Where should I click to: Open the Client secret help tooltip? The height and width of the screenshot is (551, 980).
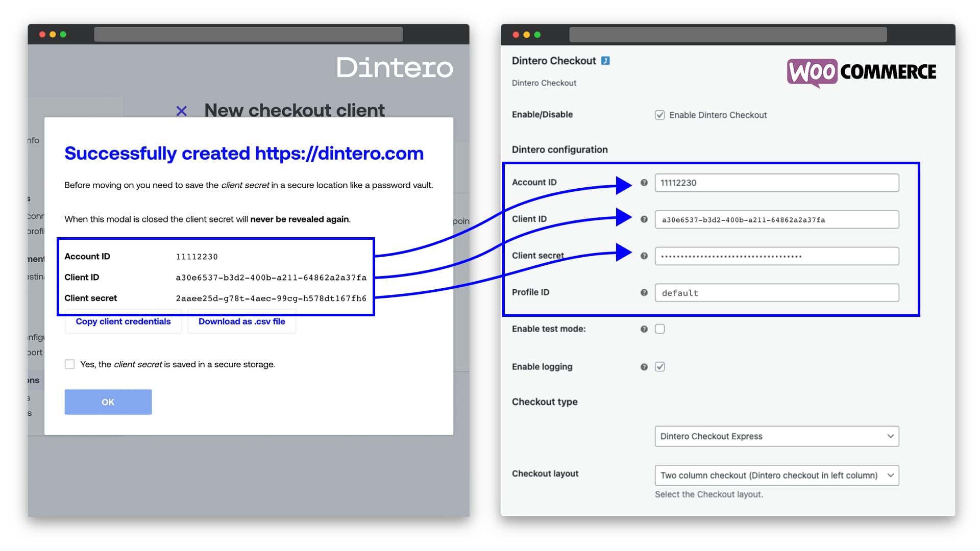pyautogui.click(x=644, y=256)
